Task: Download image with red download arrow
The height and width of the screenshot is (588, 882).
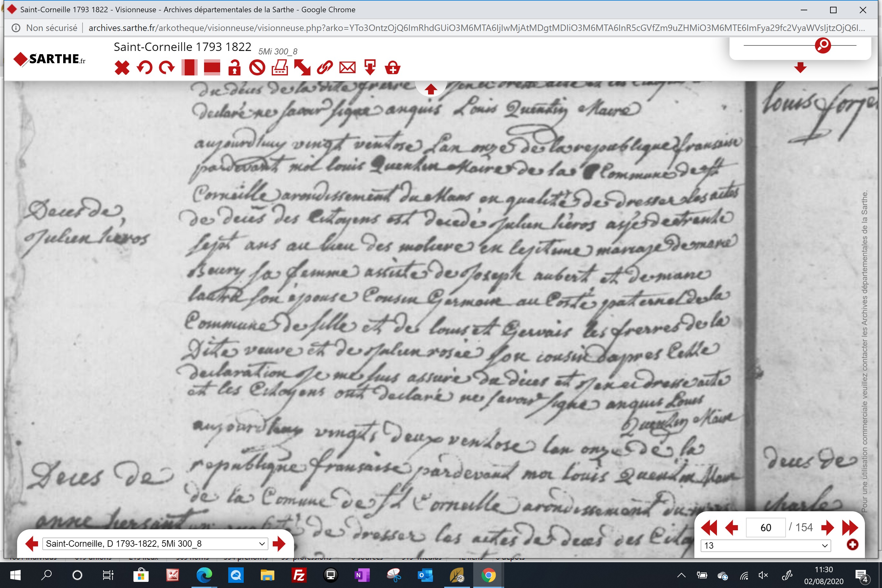Action: tap(370, 68)
